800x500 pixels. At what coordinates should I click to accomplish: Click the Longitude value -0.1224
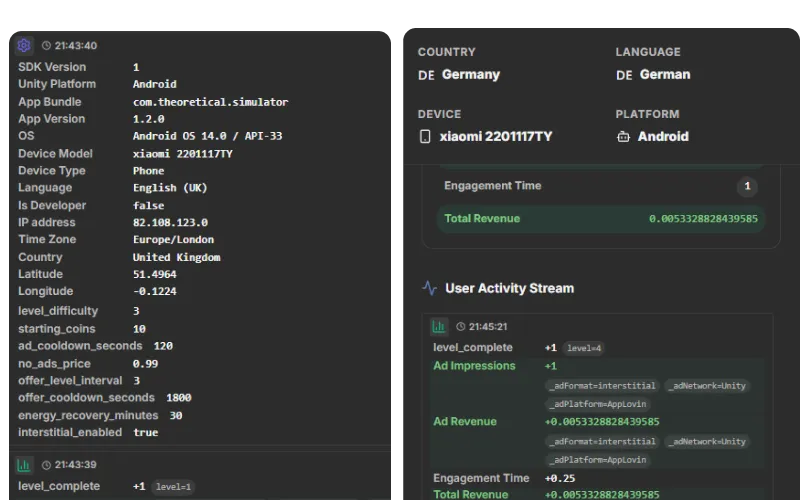point(154,291)
